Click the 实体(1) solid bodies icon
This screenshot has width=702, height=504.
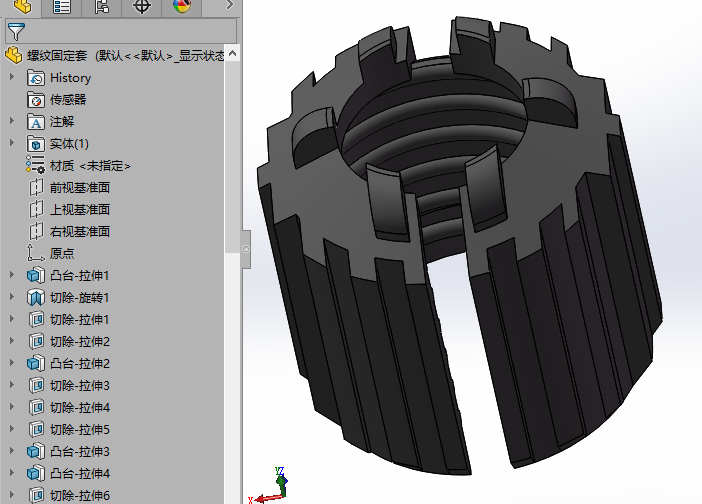point(36,144)
